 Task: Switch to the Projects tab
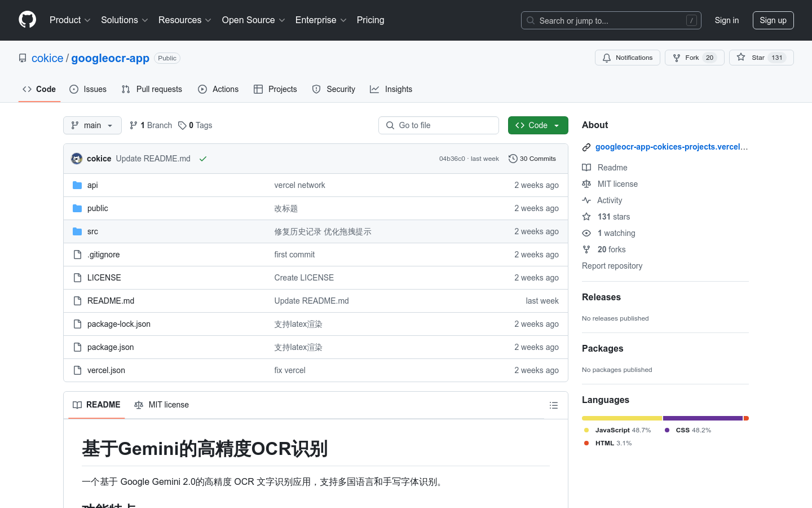tap(275, 89)
